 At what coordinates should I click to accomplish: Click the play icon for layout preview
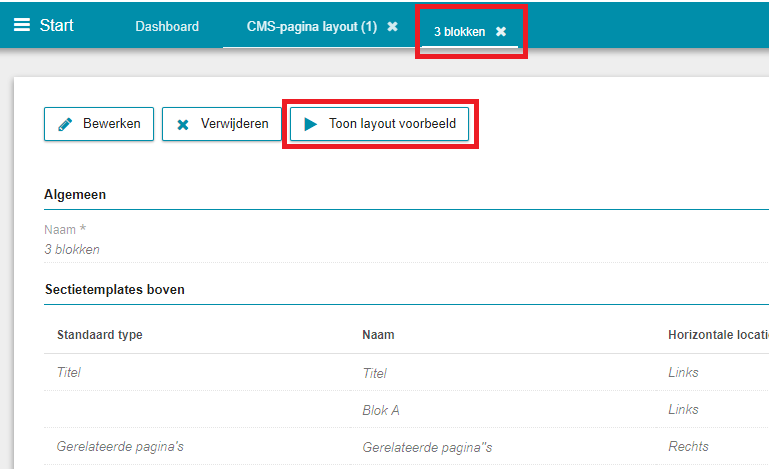click(310, 125)
